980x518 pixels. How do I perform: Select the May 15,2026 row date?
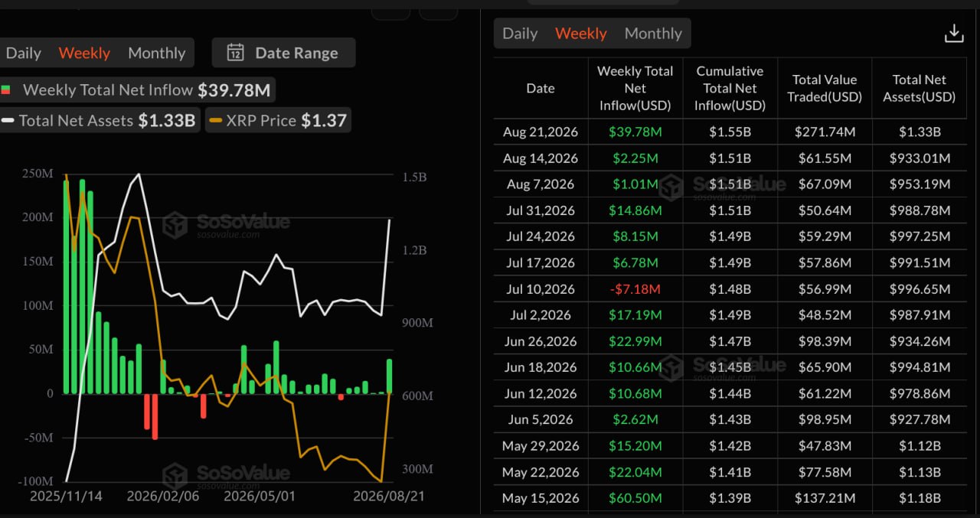pyautogui.click(x=541, y=498)
